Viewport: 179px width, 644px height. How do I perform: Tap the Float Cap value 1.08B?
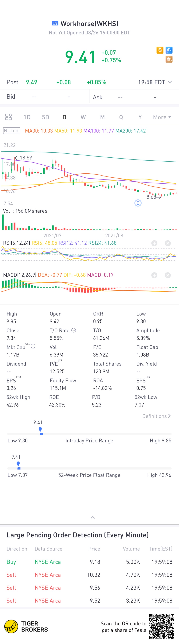[x=143, y=355]
